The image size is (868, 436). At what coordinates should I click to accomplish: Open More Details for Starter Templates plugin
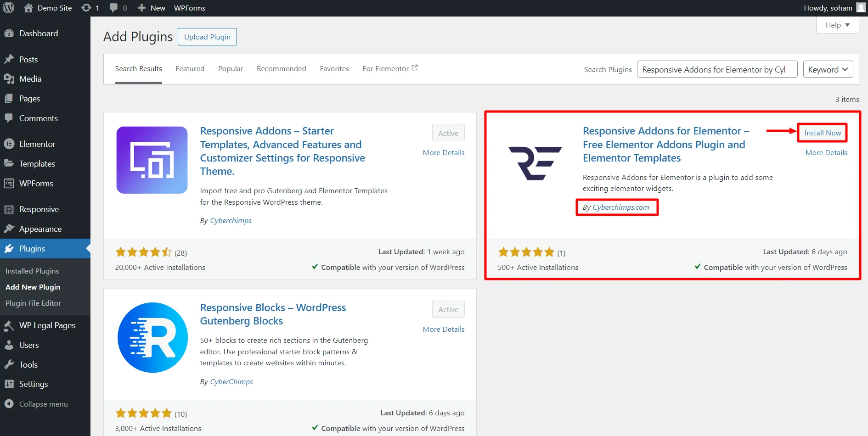[444, 152]
